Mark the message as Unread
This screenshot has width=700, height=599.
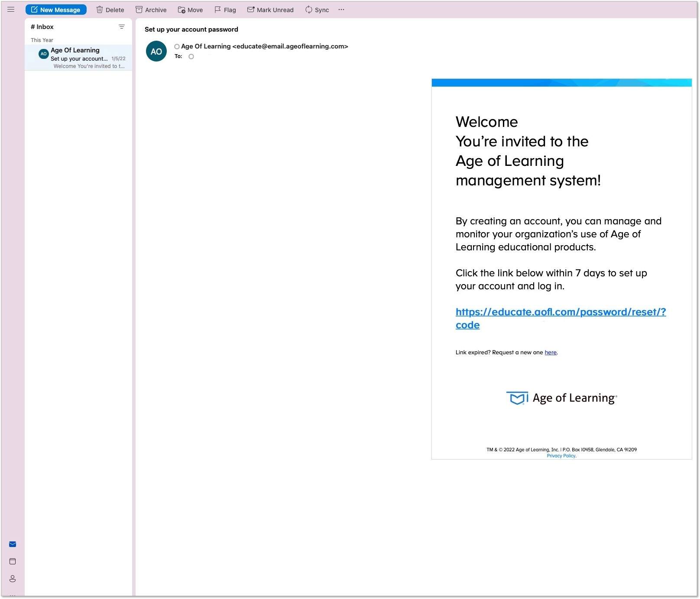pyautogui.click(x=270, y=10)
